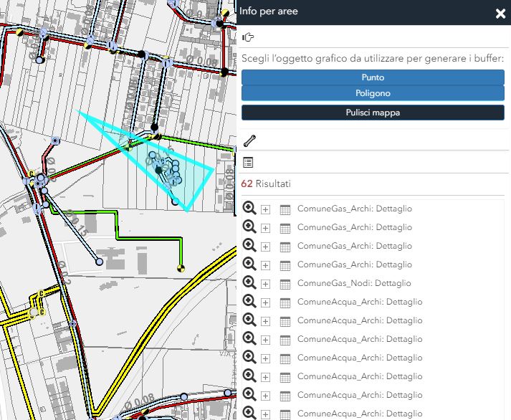The width and height of the screenshot is (511, 420).
Task: Zoom to the third ComuneGas_Archi result
Action: pyautogui.click(x=249, y=245)
